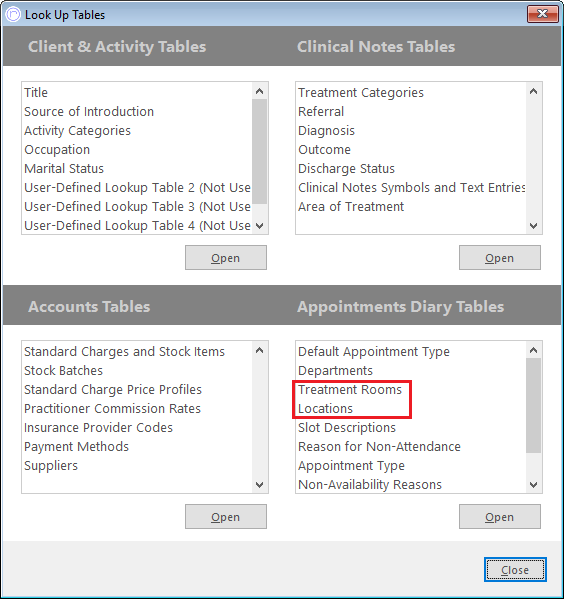
Task: Select Payment Methods in Accounts Tables
Action: pyautogui.click(x=76, y=447)
